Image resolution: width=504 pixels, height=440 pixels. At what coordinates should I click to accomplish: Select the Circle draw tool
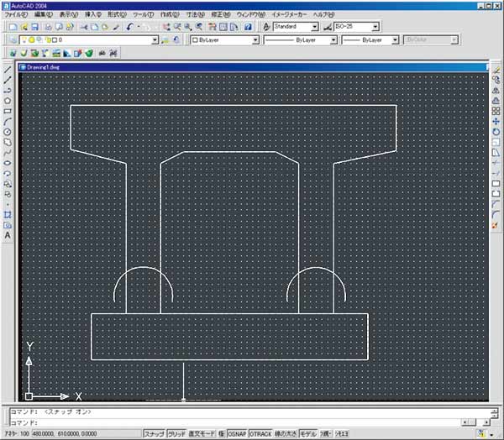[8, 132]
